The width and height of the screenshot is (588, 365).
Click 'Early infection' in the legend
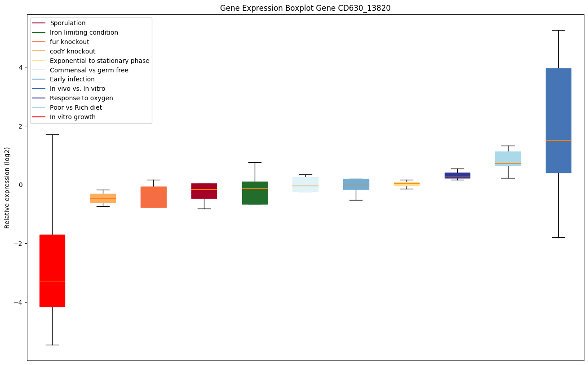pos(72,80)
